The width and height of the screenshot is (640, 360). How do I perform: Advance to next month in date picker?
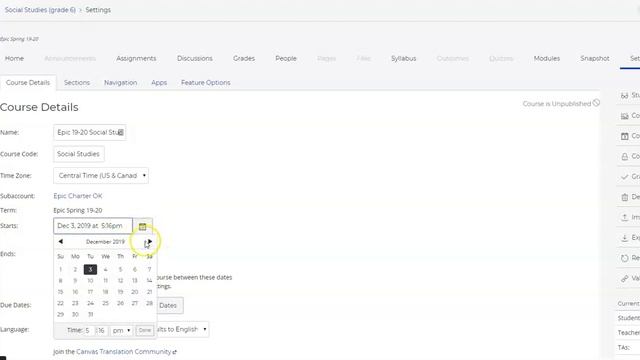[150, 242]
